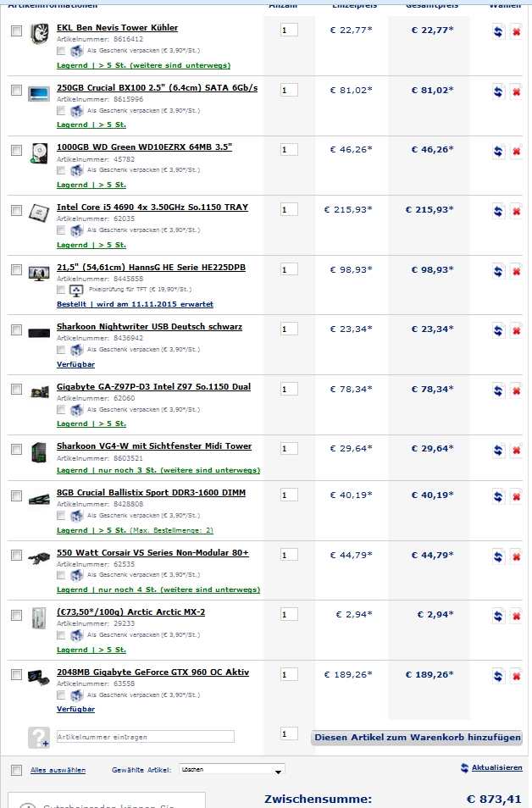Update the GeForce GTX 960 row
Screen dimensions: 532x808
click(x=498, y=677)
